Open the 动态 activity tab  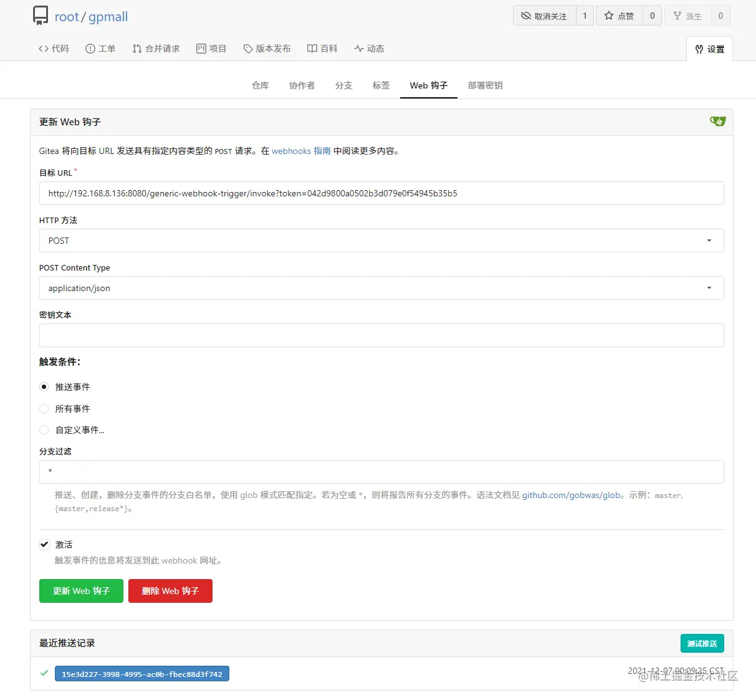pyautogui.click(x=369, y=49)
